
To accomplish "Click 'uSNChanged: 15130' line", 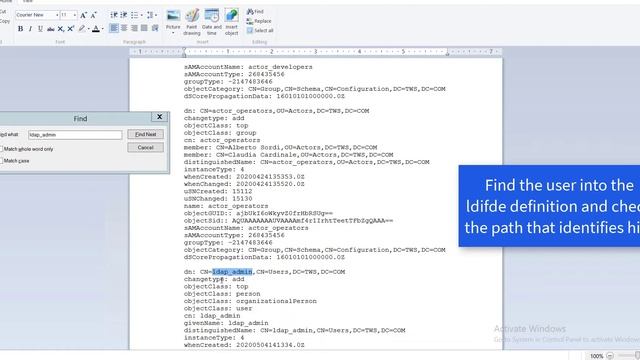I will tap(218, 199).
